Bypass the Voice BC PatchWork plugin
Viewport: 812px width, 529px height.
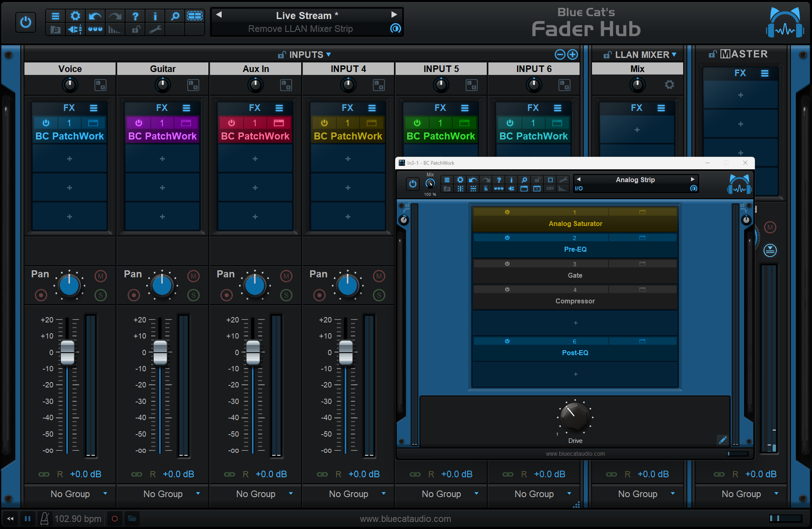point(46,123)
